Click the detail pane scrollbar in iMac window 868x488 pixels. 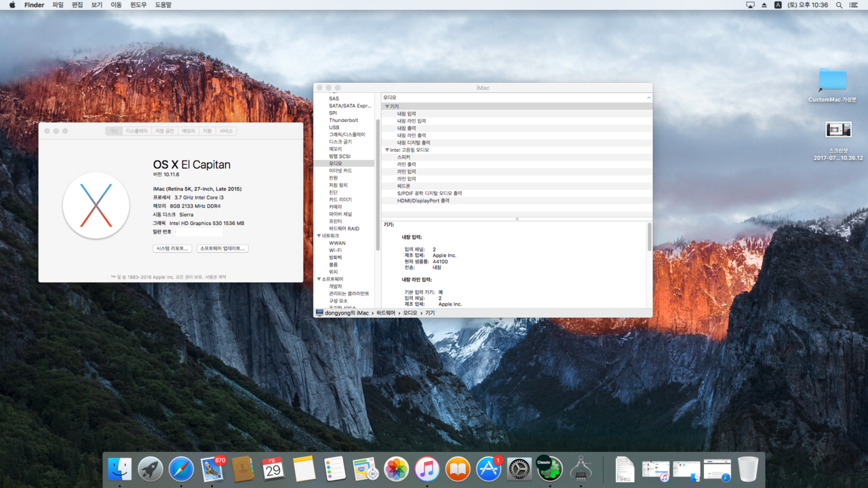649,237
